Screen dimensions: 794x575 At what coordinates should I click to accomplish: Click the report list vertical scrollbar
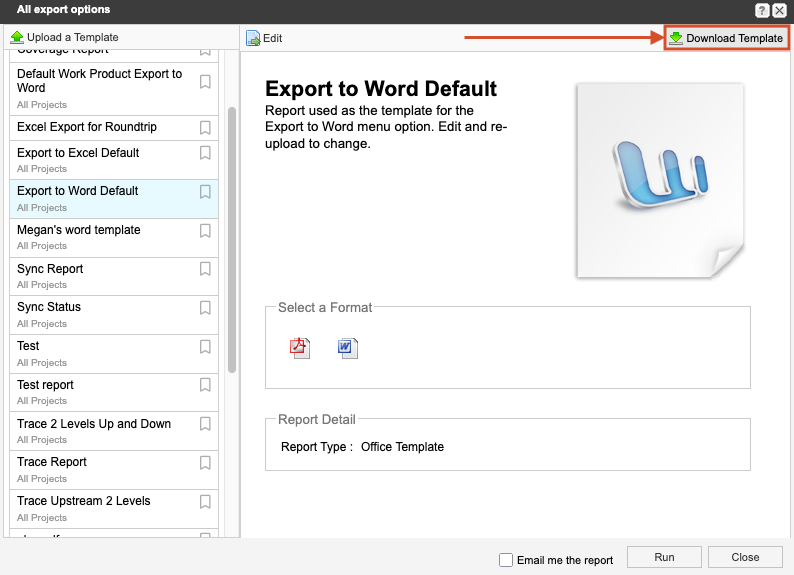(232, 240)
